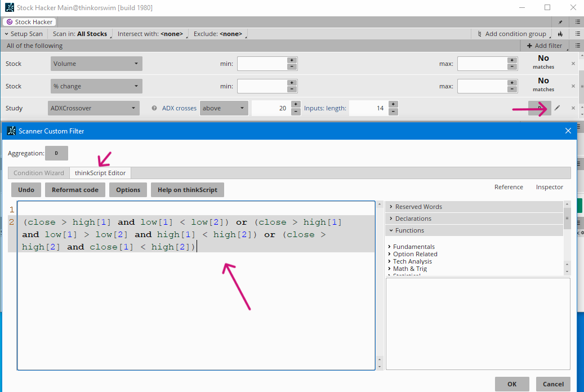Expand the Math & Trig function group
Viewport: 584px width, 392px height.
coord(408,269)
